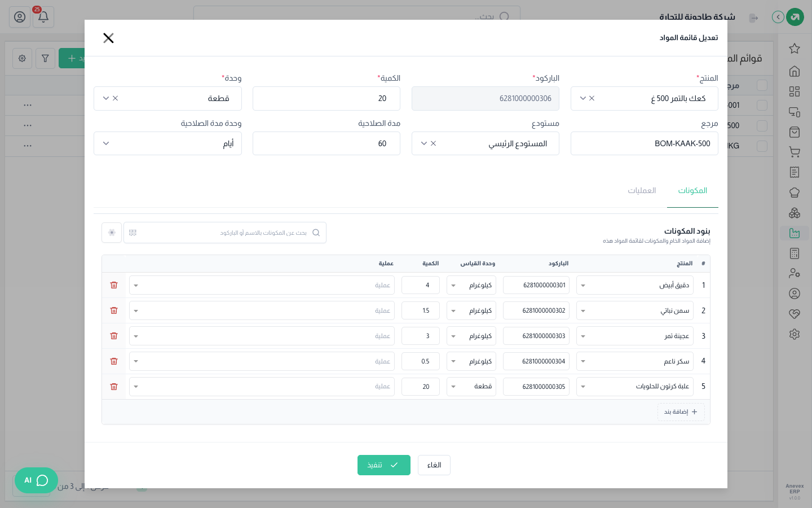Tick the select-all checkbox in background table
Image resolution: width=812 pixels, height=508 pixels.
[x=762, y=85]
